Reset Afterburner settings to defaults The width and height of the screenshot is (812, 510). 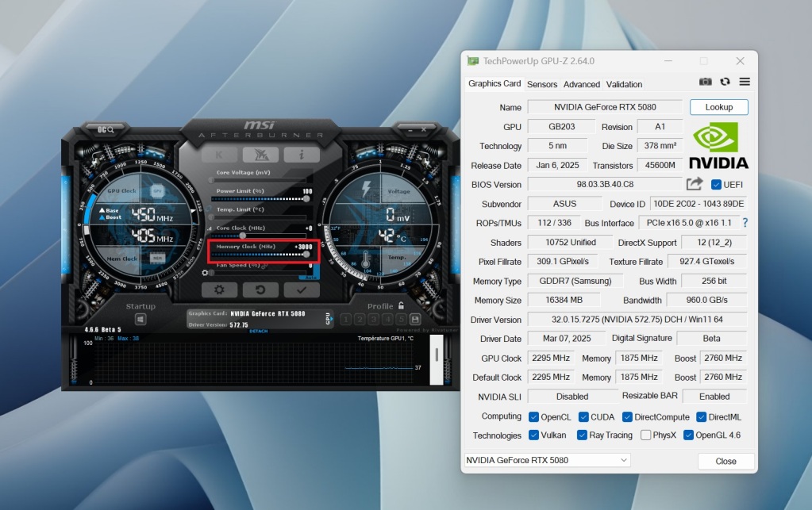[260, 290]
